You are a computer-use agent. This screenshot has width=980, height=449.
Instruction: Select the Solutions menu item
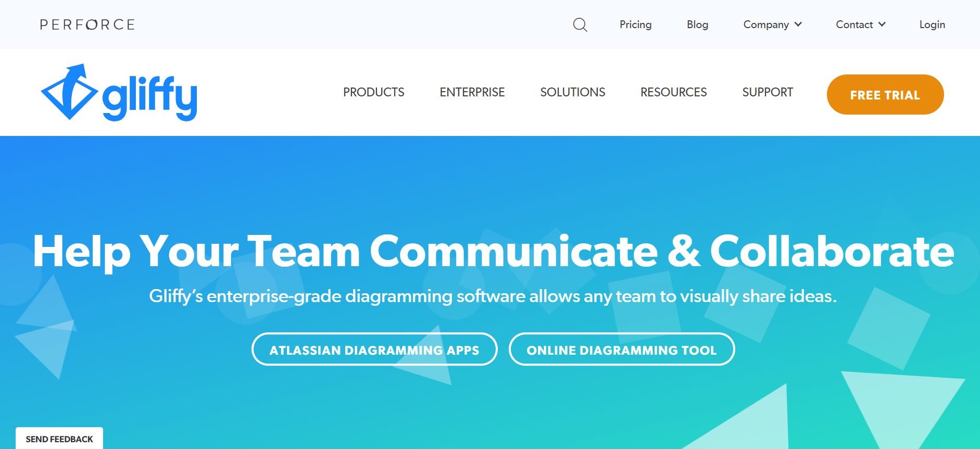click(572, 92)
